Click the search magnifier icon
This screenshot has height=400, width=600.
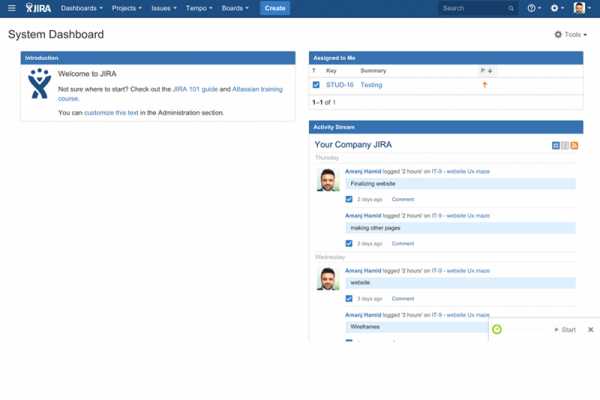coord(511,8)
